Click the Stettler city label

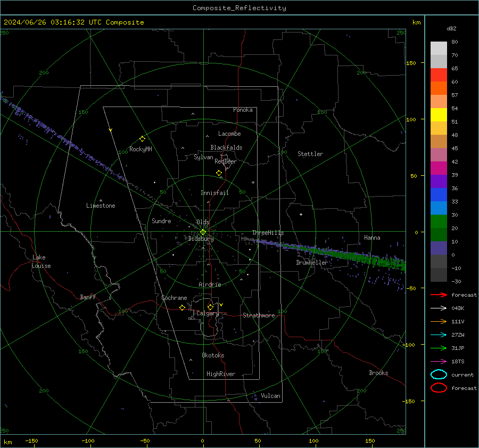click(310, 154)
